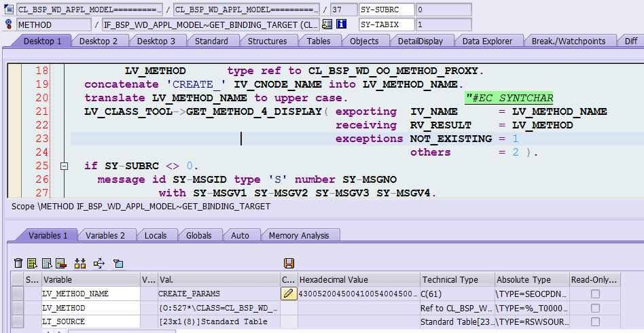Open the Diff tab
The width and height of the screenshot is (644, 333).
pos(631,41)
